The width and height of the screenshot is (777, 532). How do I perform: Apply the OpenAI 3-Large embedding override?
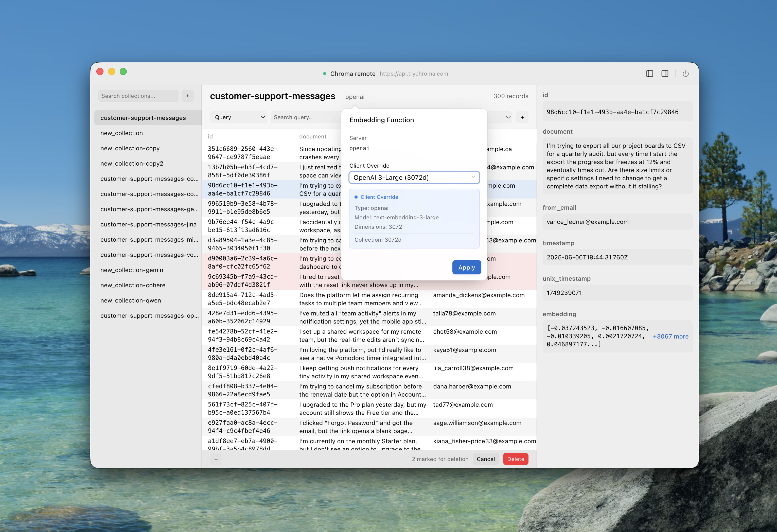(x=466, y=267)
